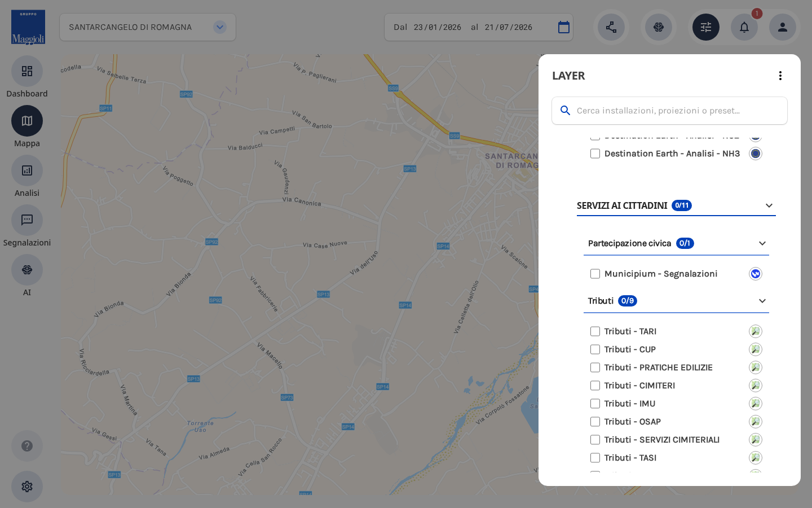The width and height of the screenshot is (812, 508).
Task: Click the Segnalazioni label in sidebar
Action: click(x=27, y=243)
